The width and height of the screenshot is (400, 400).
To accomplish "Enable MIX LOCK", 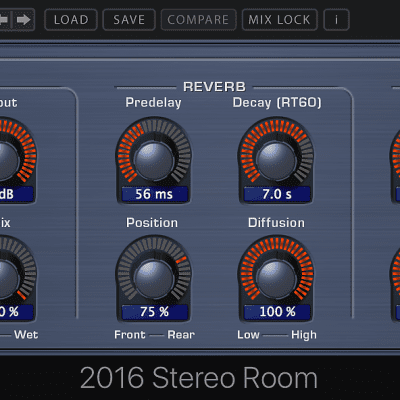I will tap(279, 20).
